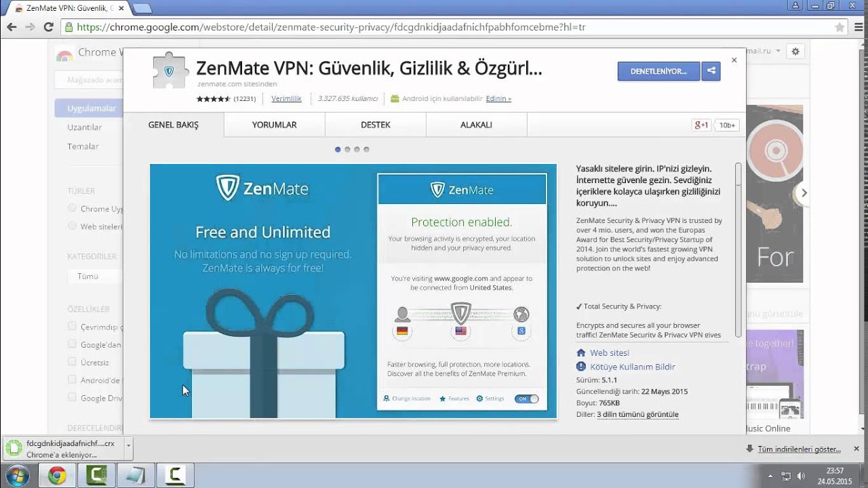This screenshot has width=868, height=488.
Task: Check the Ücretsiz checkbox
Action: (72, 362)
